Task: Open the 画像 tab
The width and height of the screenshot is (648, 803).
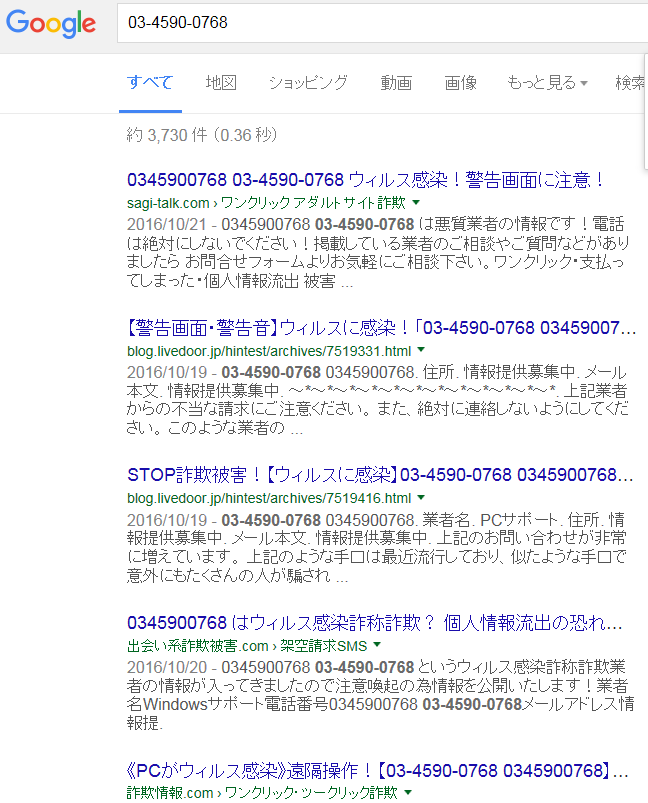Action: tap(460, 82)
